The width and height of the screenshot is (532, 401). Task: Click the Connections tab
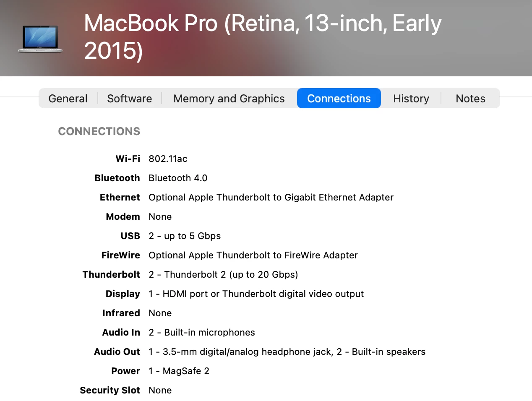pyautogui.click(x=339, y=99)
